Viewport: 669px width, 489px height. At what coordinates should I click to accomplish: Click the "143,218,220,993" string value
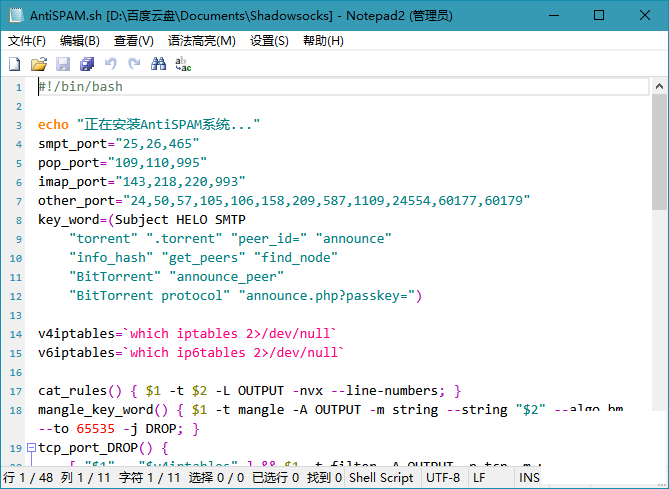(180, 182)
